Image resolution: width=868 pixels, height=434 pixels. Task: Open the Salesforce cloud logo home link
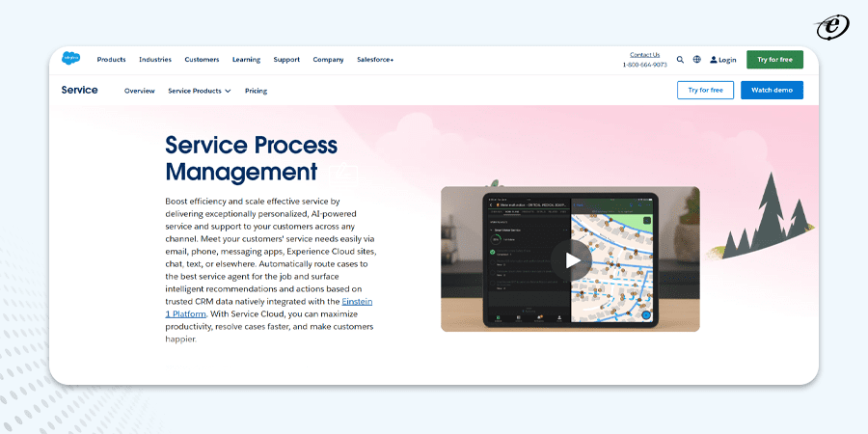coord(70,58)
